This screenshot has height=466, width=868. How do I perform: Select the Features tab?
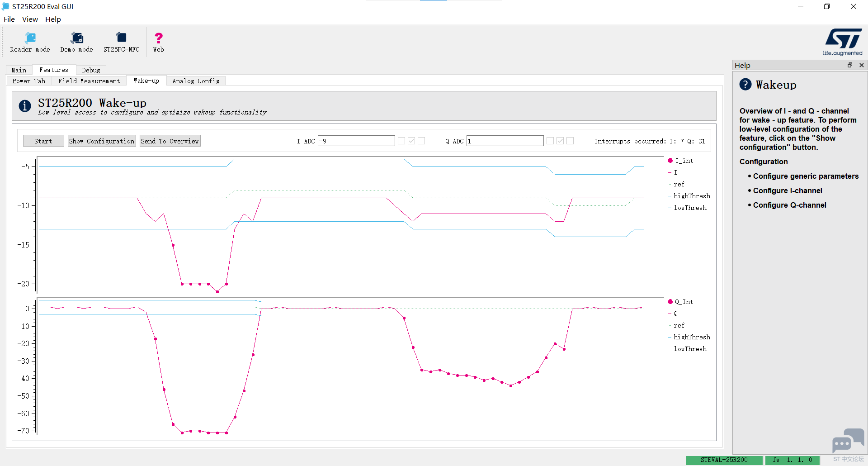(54, 70)
